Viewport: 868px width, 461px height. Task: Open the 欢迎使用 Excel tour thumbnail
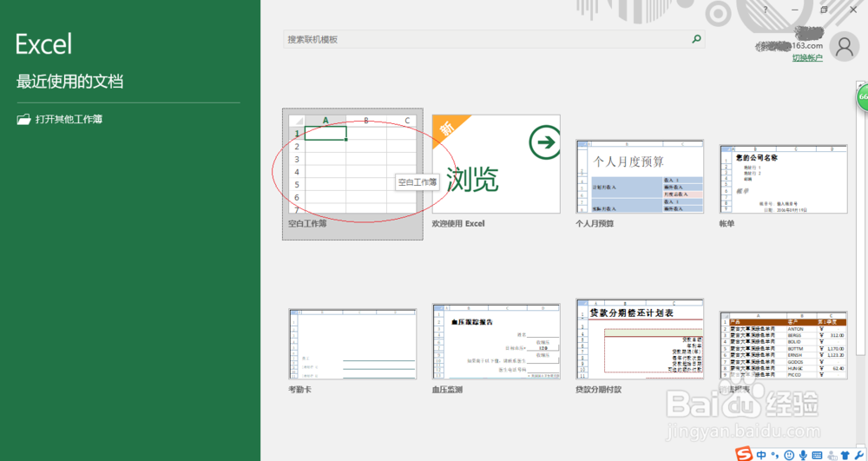point(496,164)
